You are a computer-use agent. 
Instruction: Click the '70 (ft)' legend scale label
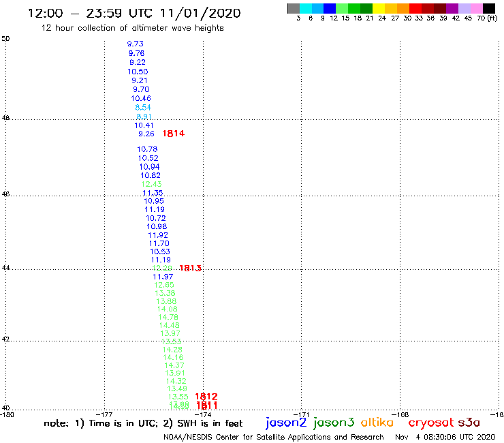click(x=487, y=18)
